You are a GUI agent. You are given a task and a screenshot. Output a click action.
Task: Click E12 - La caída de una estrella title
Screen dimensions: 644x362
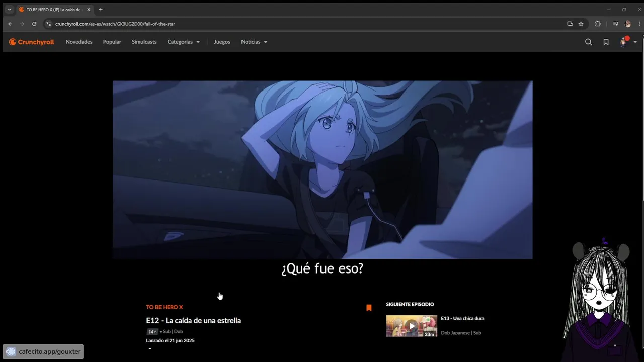[194, 321]
